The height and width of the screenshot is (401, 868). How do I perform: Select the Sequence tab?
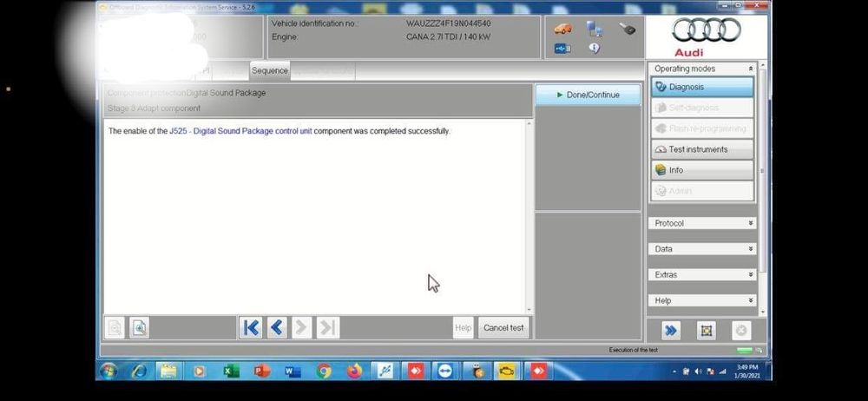click(270, 71)
